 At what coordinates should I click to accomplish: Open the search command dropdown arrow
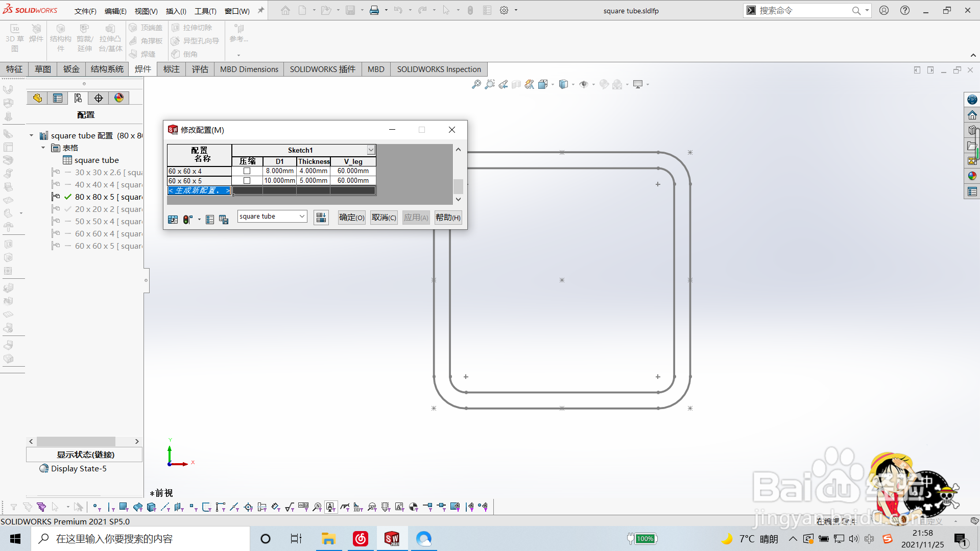pyautogui.click(x=867, y=10)
